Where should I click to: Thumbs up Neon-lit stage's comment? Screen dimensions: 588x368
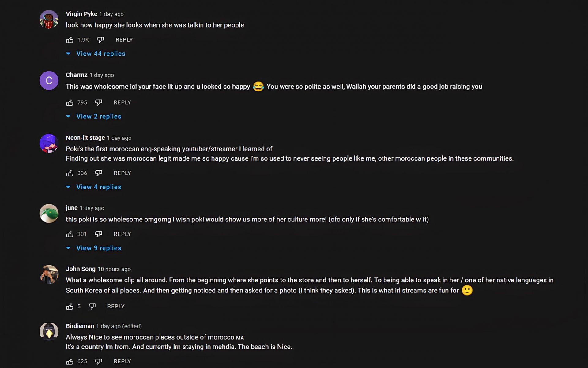pyautogui.click(x=70, y=173)
